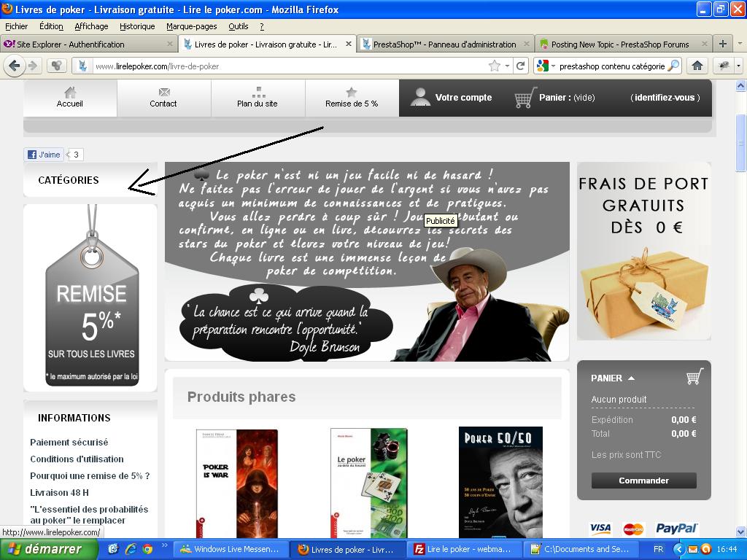Open the URL bar history dropdown arrow
The height and width of the screenshot is (560, 747).
click(x=508, y=66)
